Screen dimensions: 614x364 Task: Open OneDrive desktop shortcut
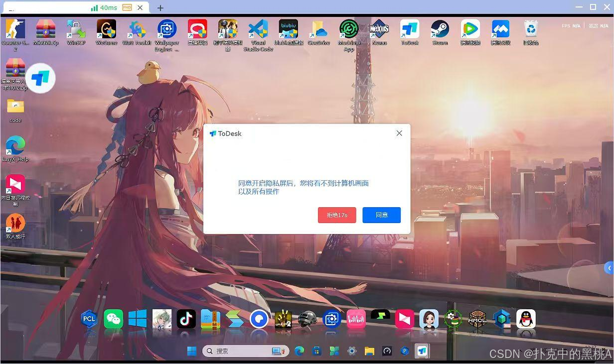(319, 33)
